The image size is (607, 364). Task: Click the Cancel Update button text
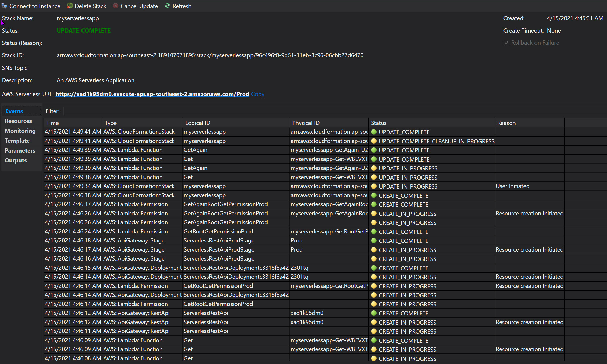139,6
